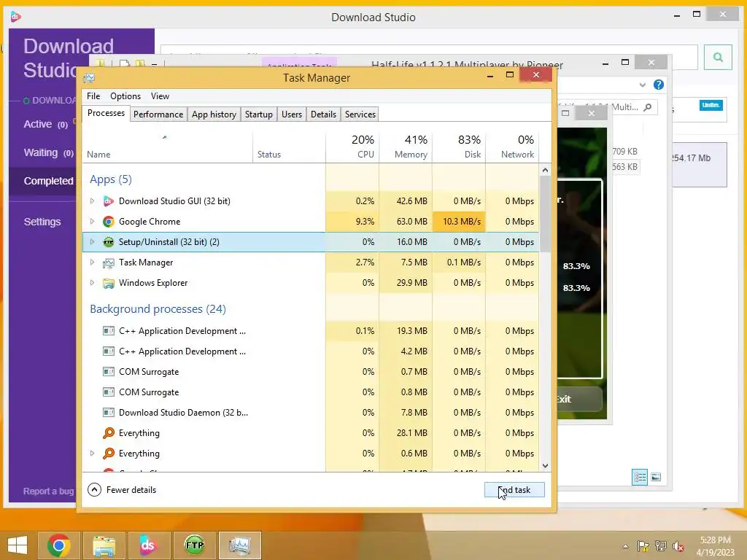The image size is (747, 560).
Task: Open Completed downloads in Download Studio
Action: click(x=49, y=181)
